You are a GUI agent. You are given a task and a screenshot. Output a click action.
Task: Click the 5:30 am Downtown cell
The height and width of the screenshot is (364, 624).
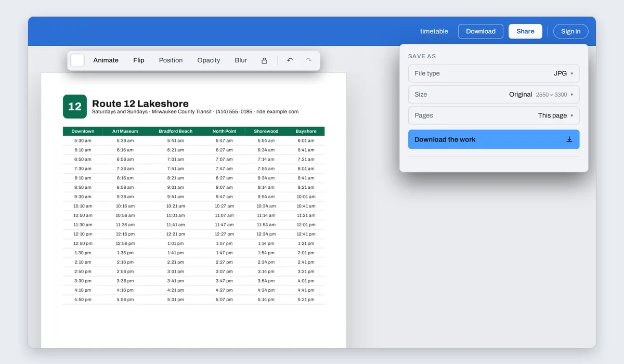pyautogui.click(x=83, y=141)
